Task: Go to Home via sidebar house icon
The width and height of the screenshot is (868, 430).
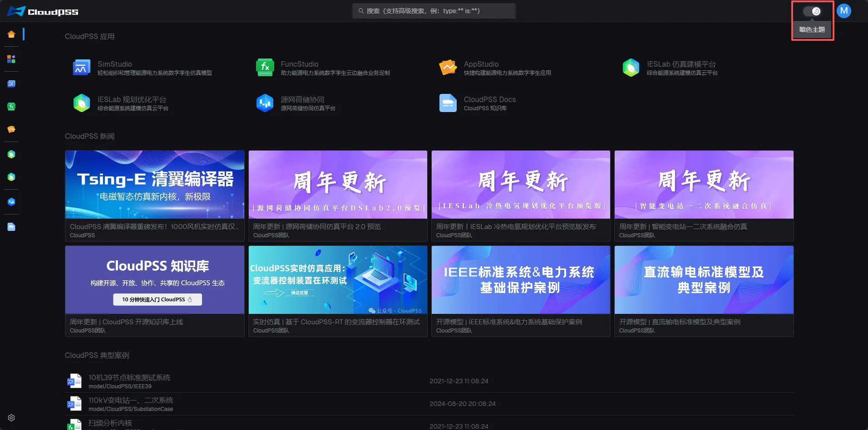Action: pos(11,34)
